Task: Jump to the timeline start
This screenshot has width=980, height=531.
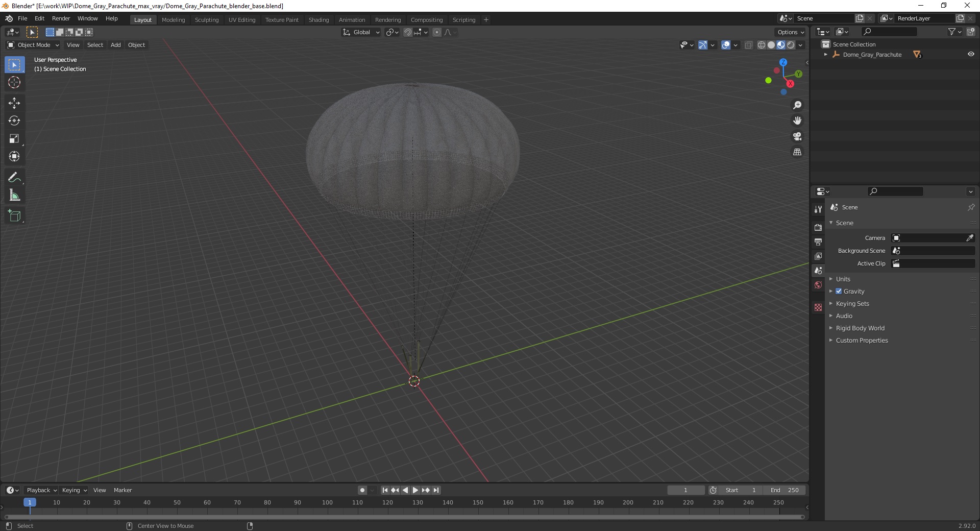Action: 385,490
